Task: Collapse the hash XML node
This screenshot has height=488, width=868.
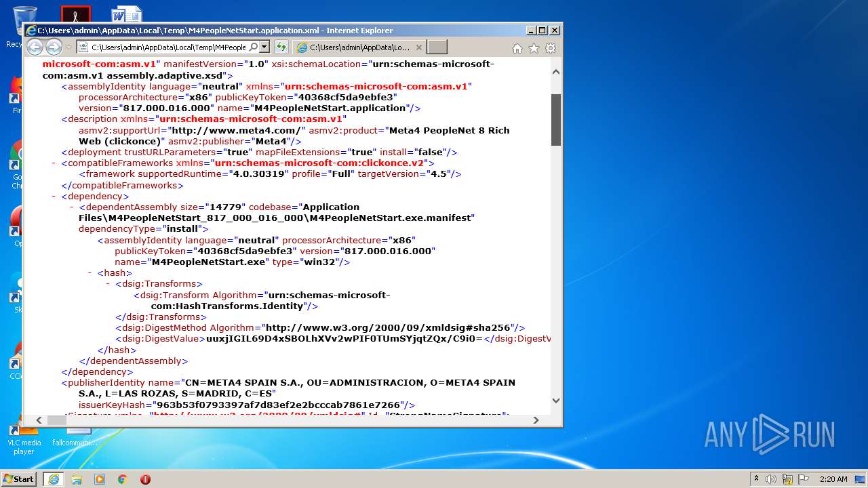Action: (90, 273)
